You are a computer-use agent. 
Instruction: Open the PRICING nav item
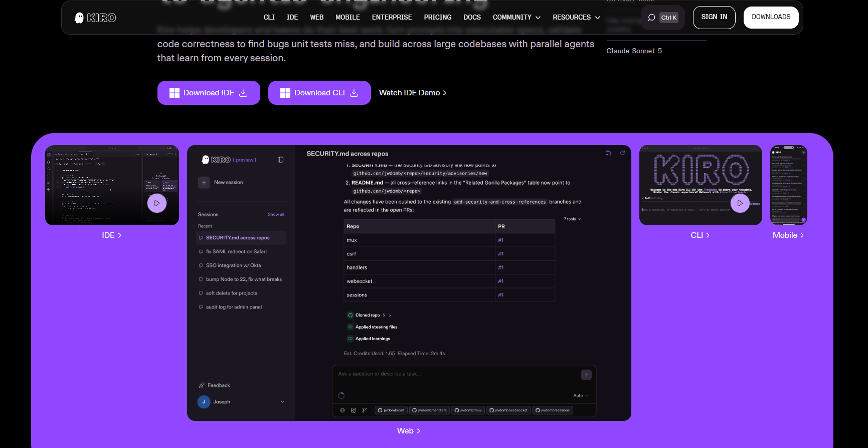click(x=437, y=17)
